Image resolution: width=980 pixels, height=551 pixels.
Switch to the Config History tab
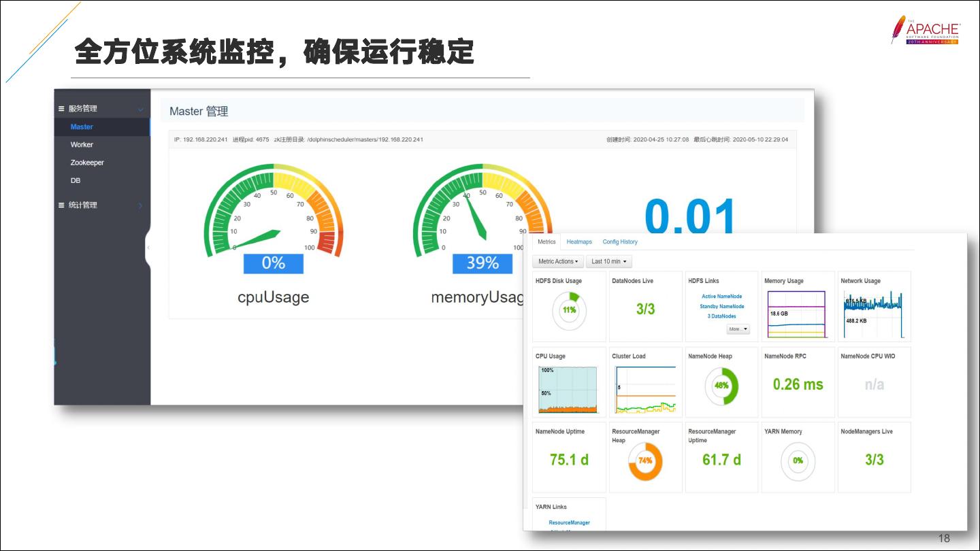(620, 242)
